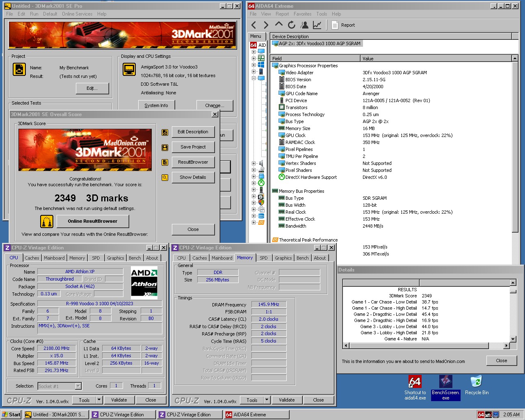Select the Recycle Bin desktop icon
This screenshot has width=525, height=420.
477,386
